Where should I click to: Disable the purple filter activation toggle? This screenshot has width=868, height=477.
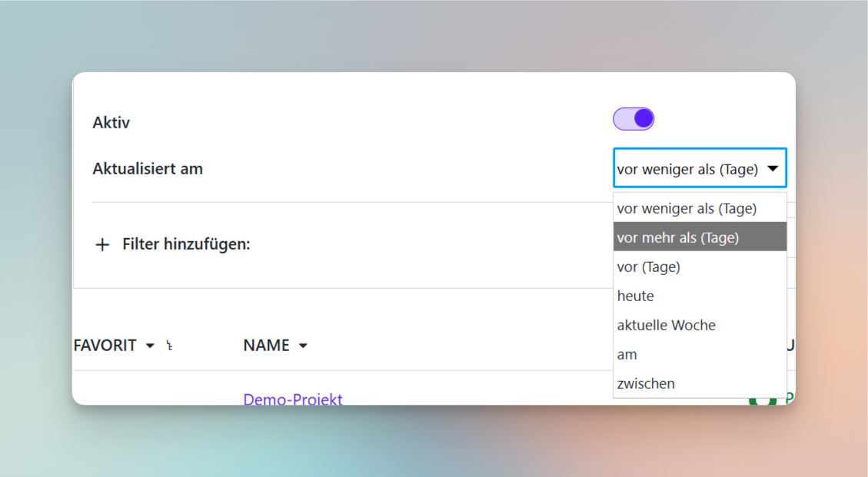pos(633,118)
